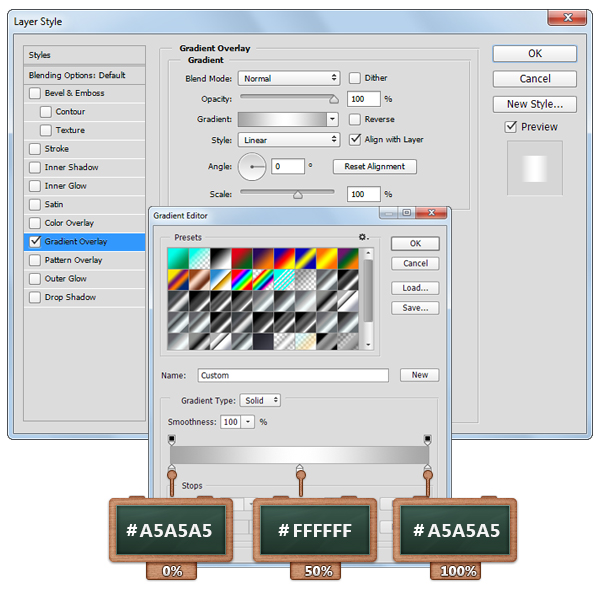The image size is (600, 600).
Task: Choose the copper gradient preset
Action: click(x=199, y=280)
